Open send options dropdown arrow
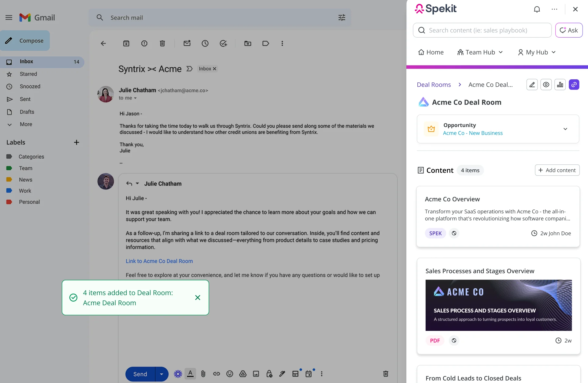This screenshot has width=588, height=383. point(161,374)
